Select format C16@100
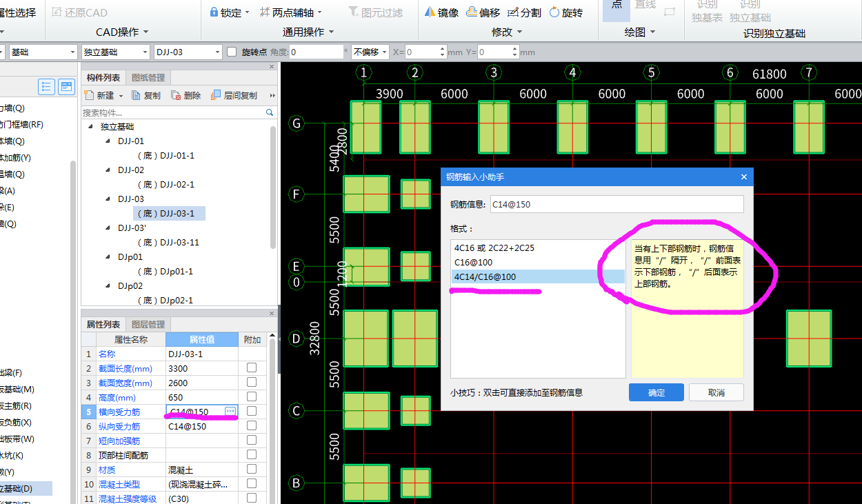 pos(538,262)
